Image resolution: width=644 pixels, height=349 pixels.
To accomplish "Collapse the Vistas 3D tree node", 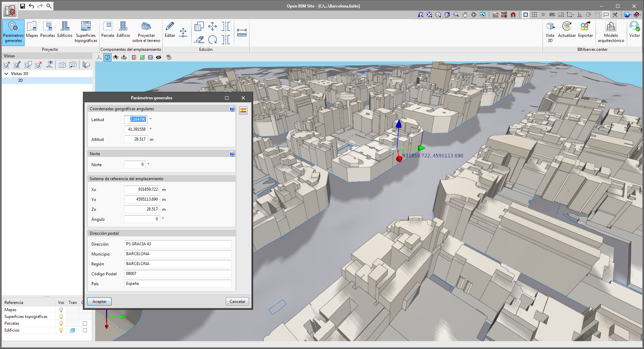I will (x=6, y=74).
